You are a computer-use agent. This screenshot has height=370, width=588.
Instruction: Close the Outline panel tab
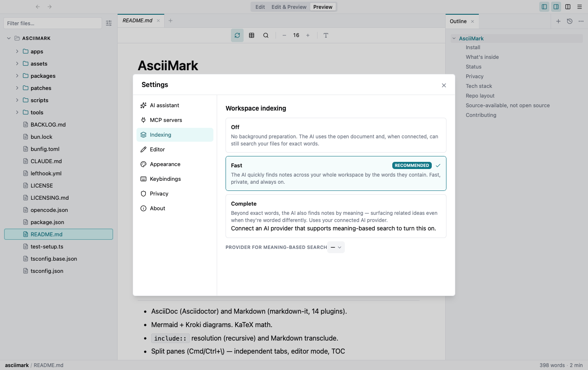click(472, 21)
